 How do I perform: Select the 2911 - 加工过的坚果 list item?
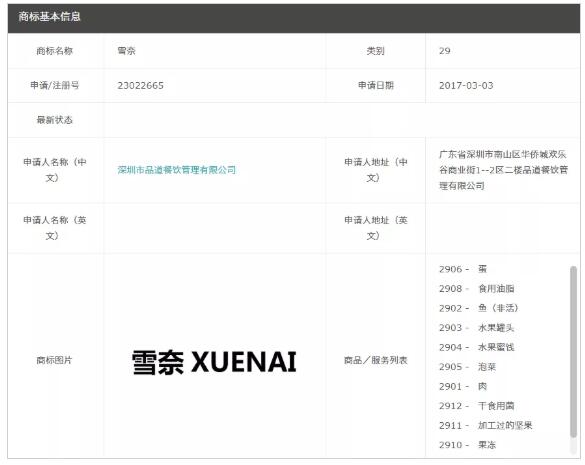486,425
